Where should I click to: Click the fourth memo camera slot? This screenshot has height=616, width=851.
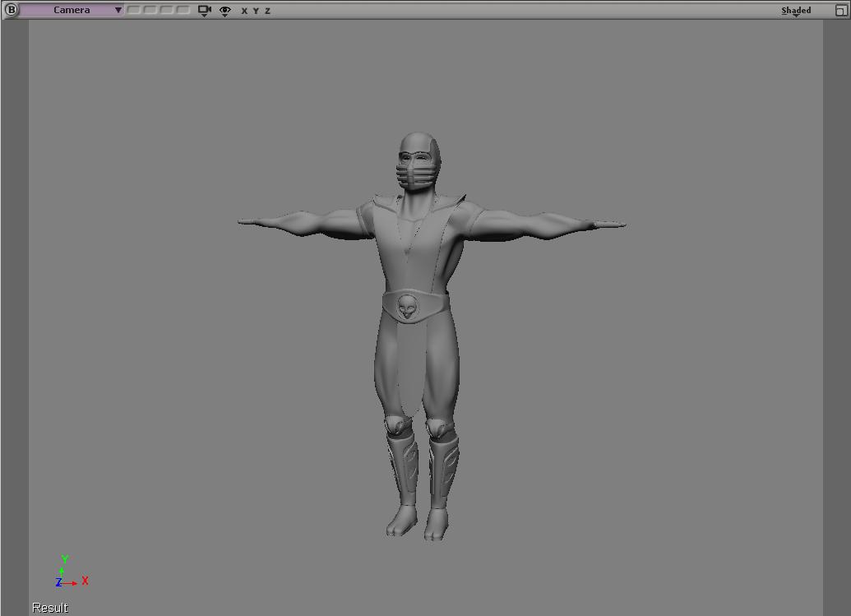183,10
